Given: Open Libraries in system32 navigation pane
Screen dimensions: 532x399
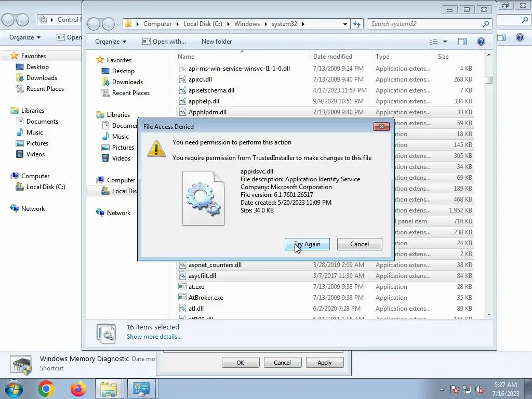Looking at the screenshot, I should pyautogui.click(x=118, y=115).
